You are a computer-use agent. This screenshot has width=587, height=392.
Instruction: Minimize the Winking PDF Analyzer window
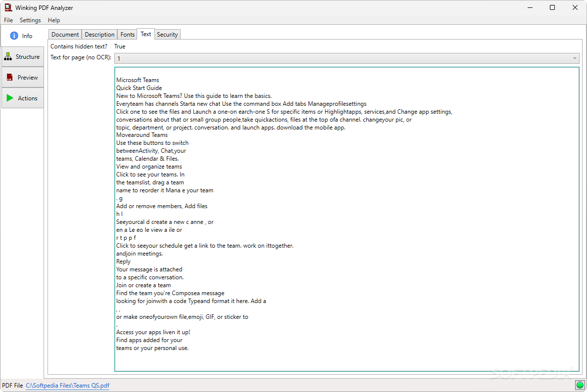coord(530,7)
